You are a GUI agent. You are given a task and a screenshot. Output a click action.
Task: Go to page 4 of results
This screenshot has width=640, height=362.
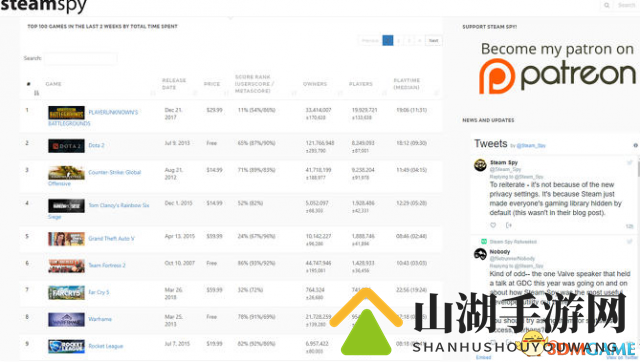click(x=419, y=40)
